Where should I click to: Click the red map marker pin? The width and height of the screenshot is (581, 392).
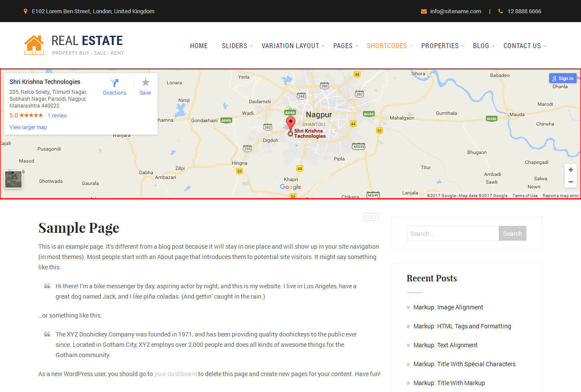click(x=291, y=123)
